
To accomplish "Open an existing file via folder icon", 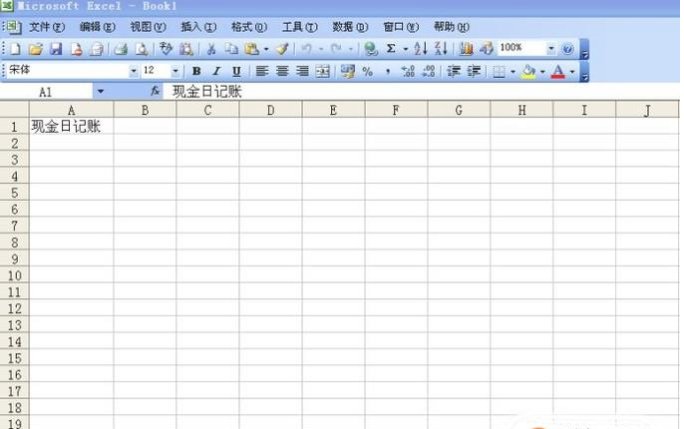I will coord(36,48).
